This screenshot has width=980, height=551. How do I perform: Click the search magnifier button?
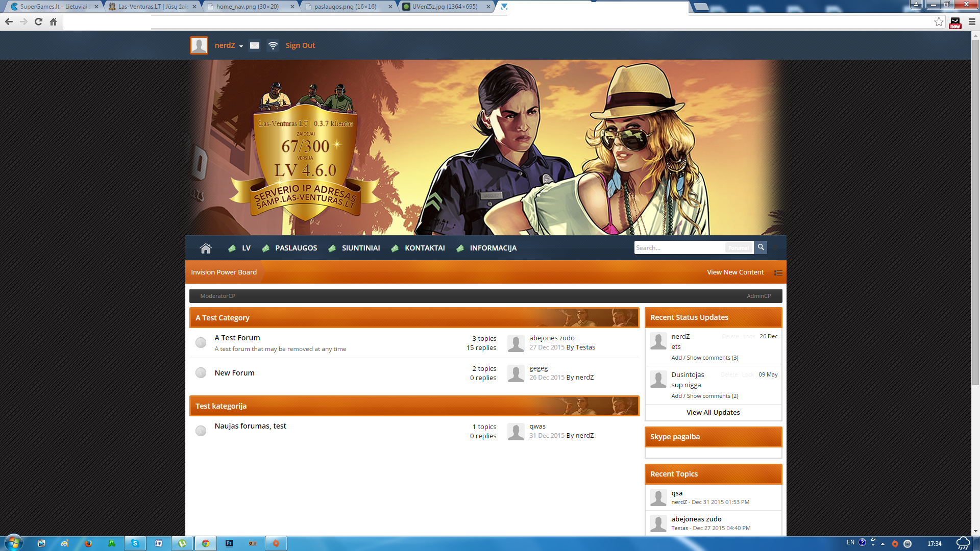[x=761, y=247]
